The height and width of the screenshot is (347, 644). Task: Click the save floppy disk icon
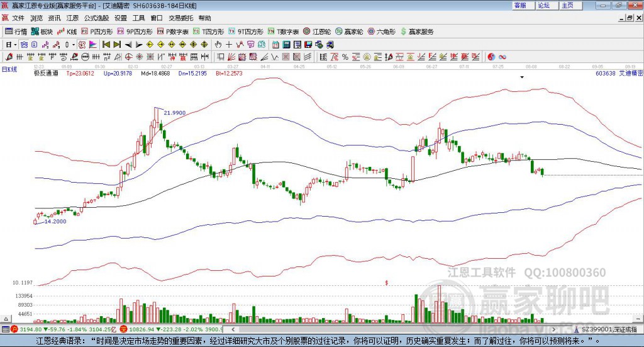308,45
